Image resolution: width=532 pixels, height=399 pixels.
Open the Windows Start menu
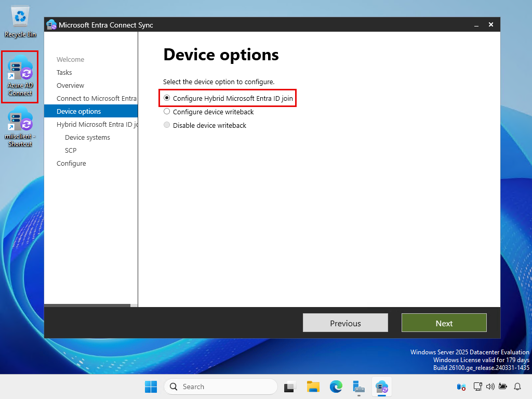tap(151, 387)
